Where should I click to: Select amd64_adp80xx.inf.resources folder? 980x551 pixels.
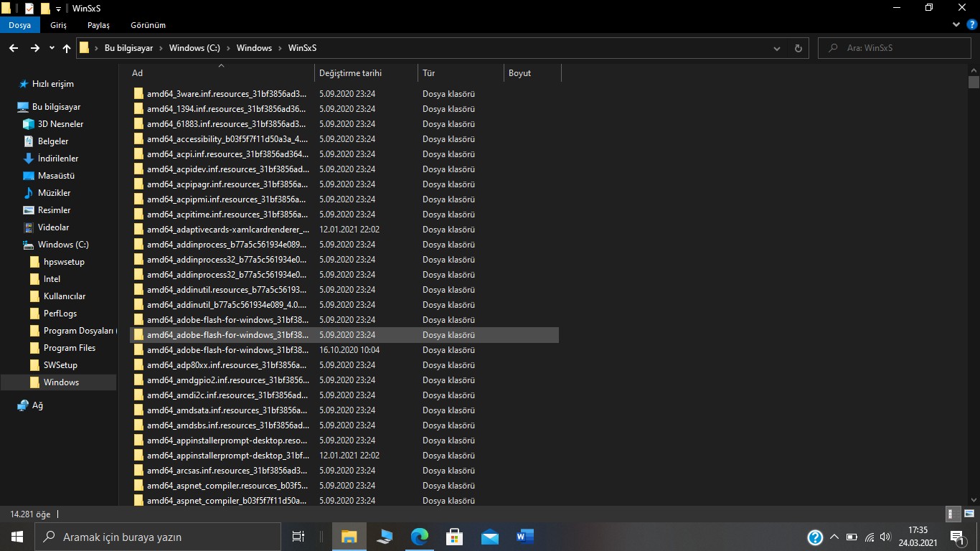344,365
